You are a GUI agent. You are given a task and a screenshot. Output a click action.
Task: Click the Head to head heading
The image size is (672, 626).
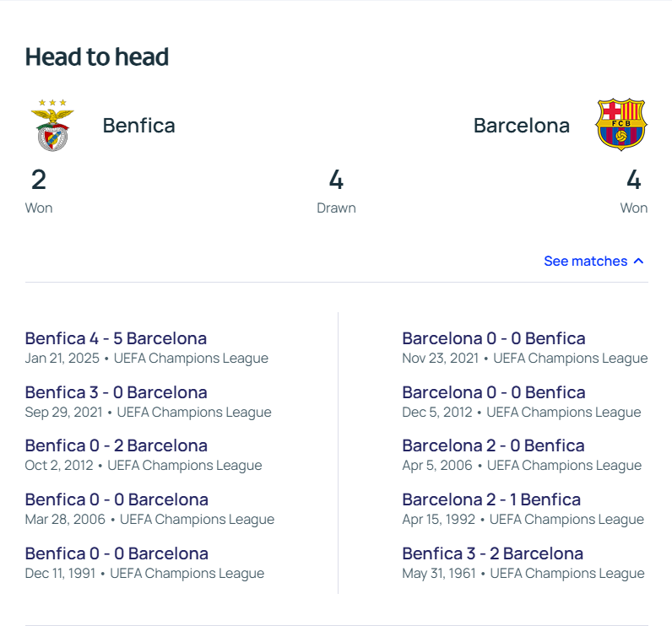click(x=97, y=57)
